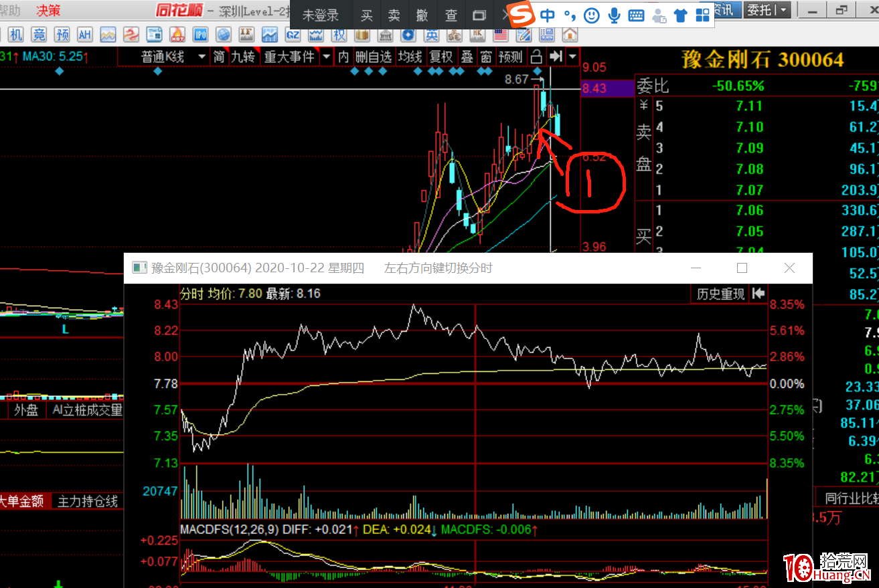Go to home via house icon
The image size is (879, 588).
pyautogui.click(x=570, y=35)
